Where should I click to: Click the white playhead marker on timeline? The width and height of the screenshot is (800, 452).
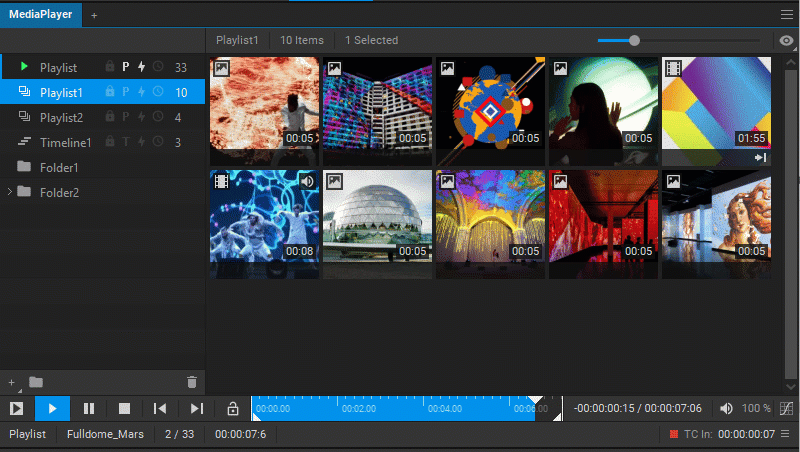pyautogui.click(x=535, y=399)
